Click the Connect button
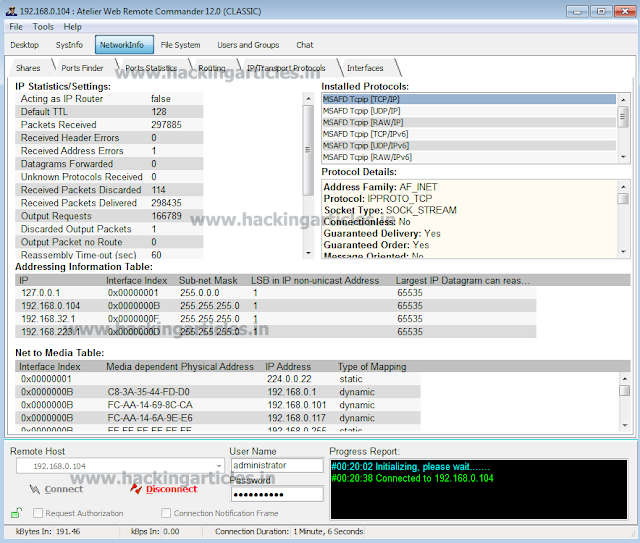This screenshot has width=640, height=543. click(56, 489)
